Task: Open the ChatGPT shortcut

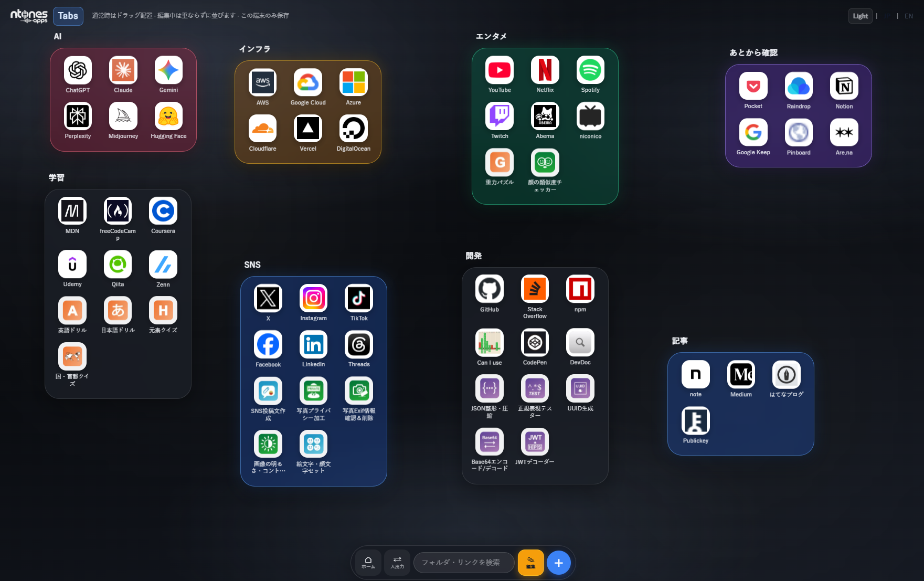Action: [78, 70]
